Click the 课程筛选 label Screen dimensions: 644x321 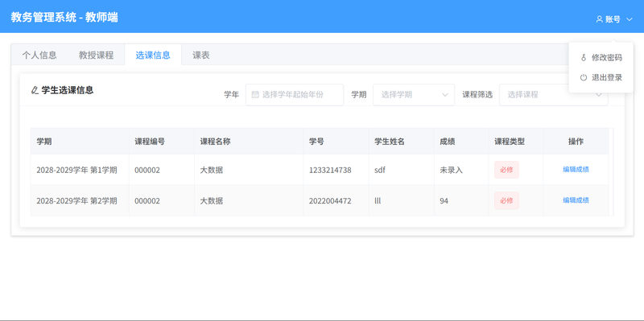[477, 94]
